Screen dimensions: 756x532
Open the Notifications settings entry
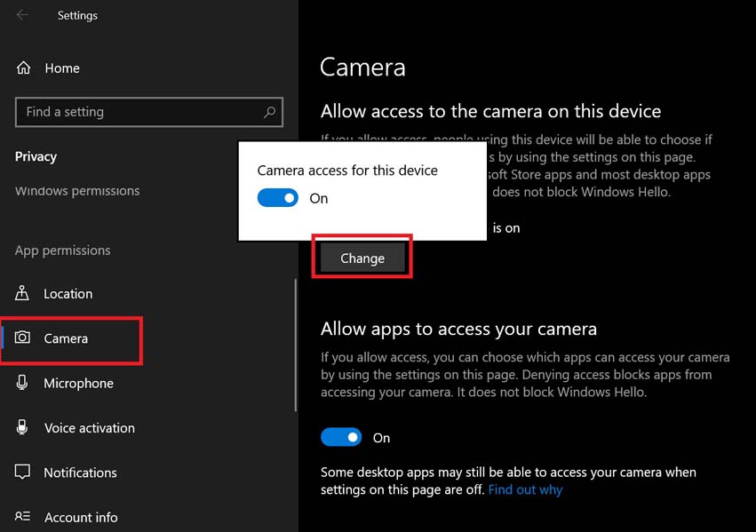tap(80, 472)
